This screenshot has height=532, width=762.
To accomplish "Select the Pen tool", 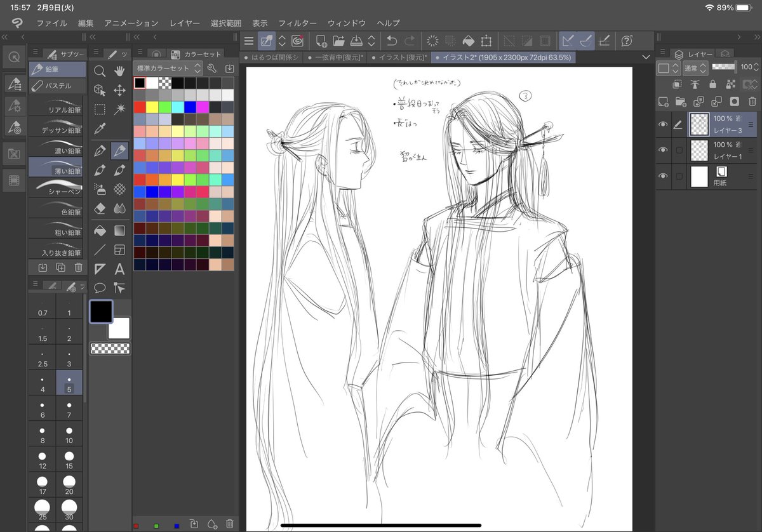I will 100,151.
